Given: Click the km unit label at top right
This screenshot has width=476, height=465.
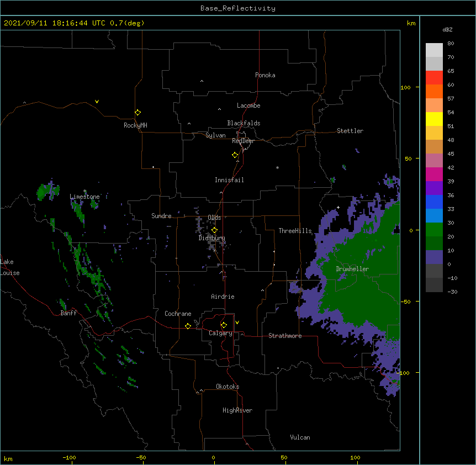Looking at the screenshot, I should pyautogui.click(x=411, y=23).
